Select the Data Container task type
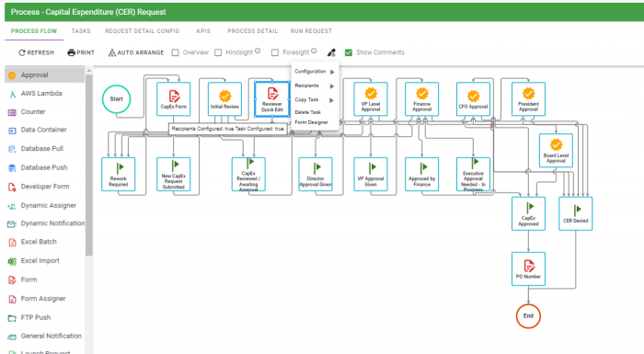The width and height of the screenshot is (644, 354). 44,130
